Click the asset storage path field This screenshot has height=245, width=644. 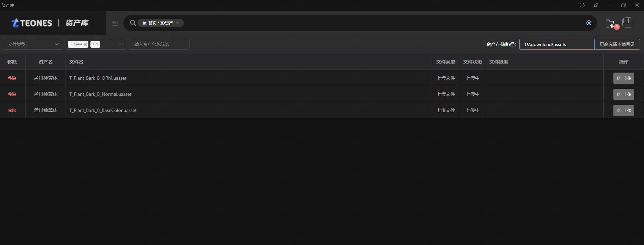(x=557, y=44)
